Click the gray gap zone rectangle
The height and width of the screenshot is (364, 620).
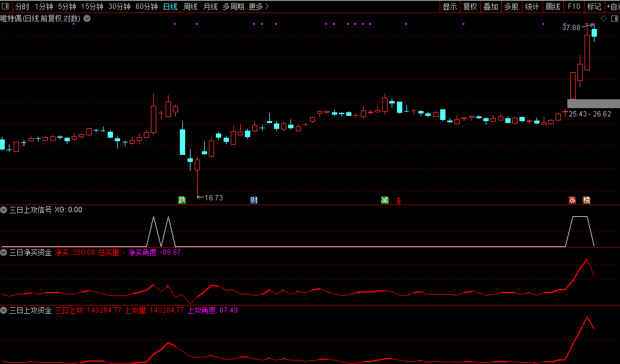[x=593, y=103]
